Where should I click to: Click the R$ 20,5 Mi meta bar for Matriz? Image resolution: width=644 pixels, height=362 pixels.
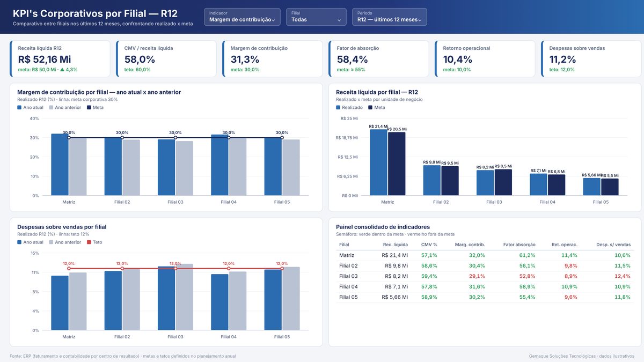pyautogui.click(x=397, y=164)
